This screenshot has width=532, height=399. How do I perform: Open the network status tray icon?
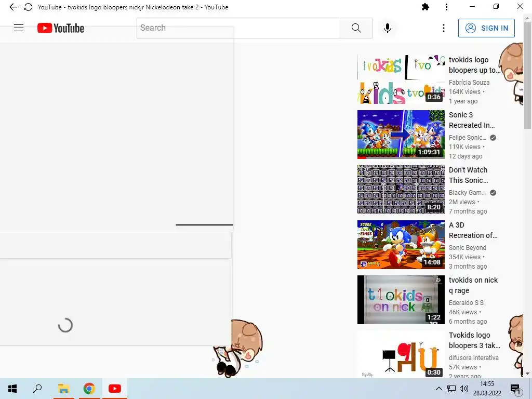click(451, 389)
